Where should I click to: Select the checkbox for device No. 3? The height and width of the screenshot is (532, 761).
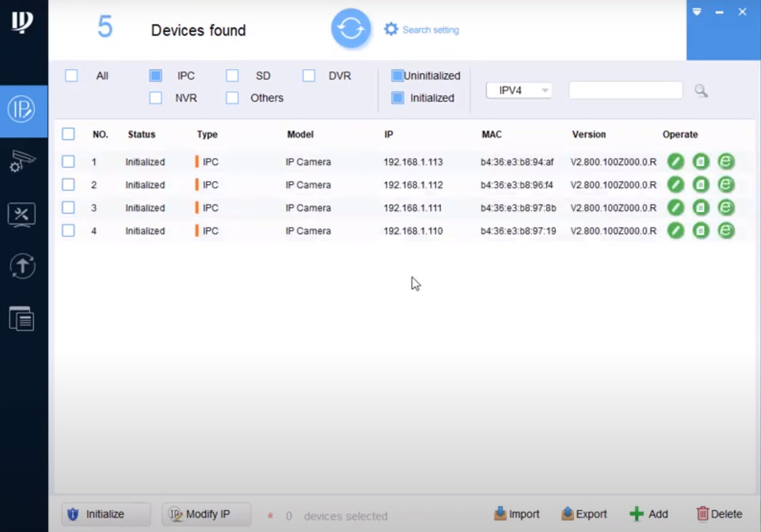click(68, 208)
